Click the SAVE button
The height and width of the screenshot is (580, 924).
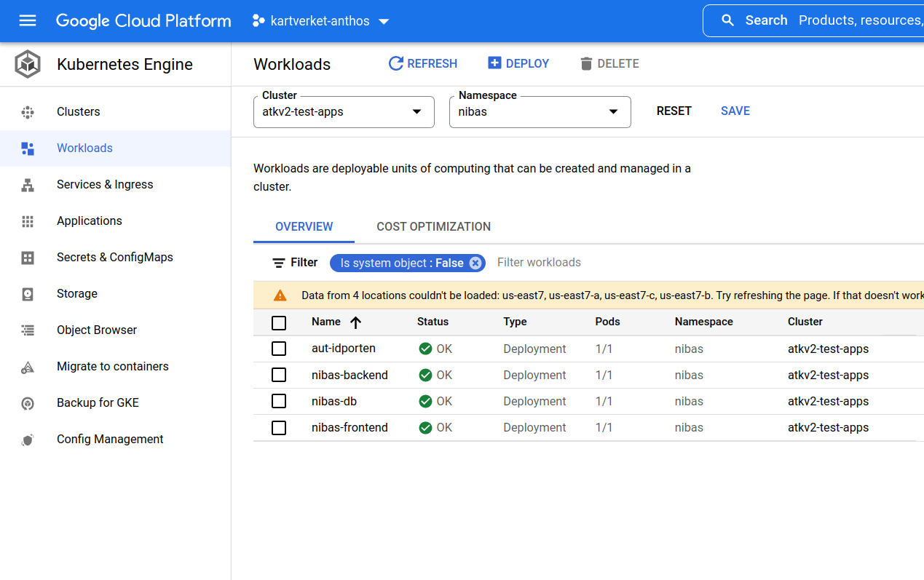[735, 111]
